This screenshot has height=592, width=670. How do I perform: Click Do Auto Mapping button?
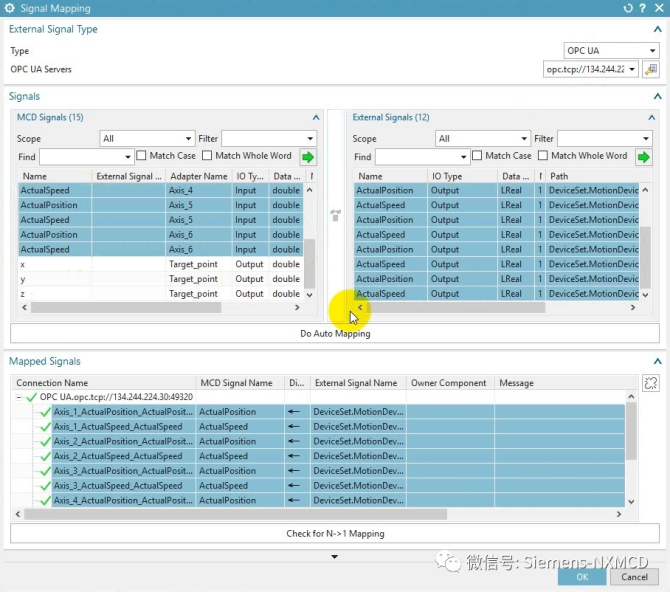[x=335, y=333]
